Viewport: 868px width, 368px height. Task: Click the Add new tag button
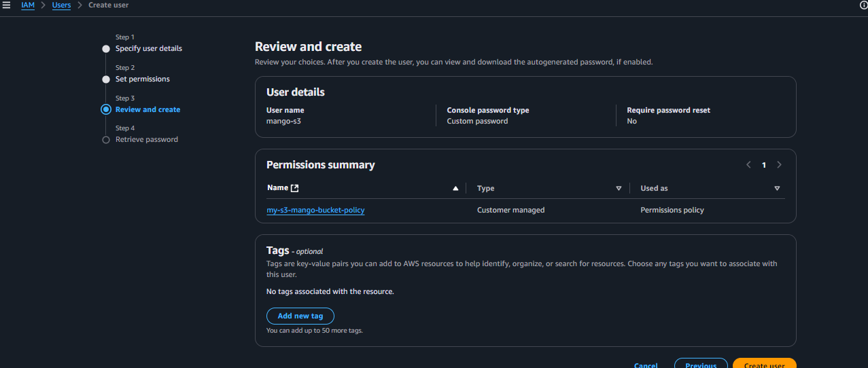[x=300, y=316]
